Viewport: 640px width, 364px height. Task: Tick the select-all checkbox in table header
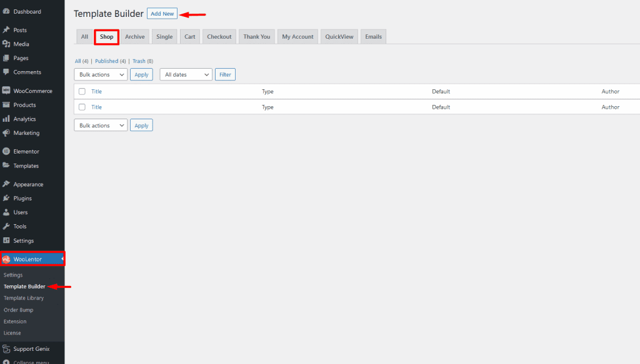click(x=82, y=92)
